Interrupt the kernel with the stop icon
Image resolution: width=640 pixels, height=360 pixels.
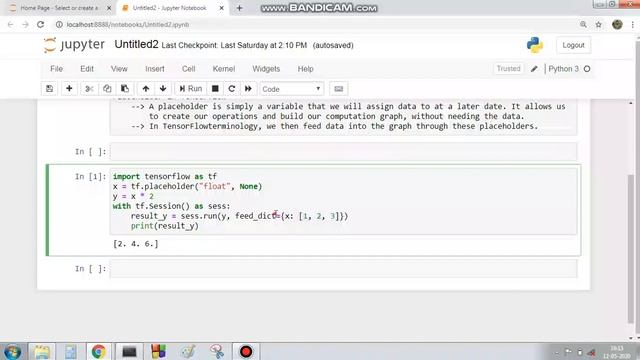[215, 89]
